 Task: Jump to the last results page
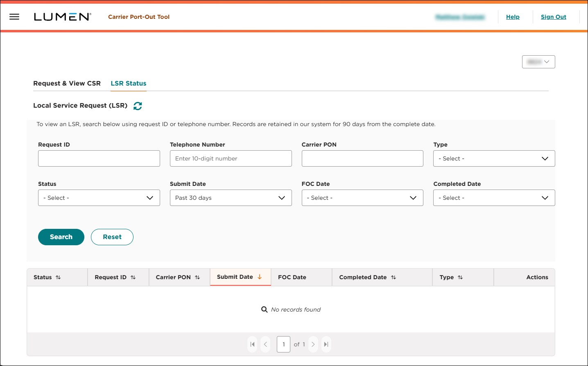pos(326,344)
